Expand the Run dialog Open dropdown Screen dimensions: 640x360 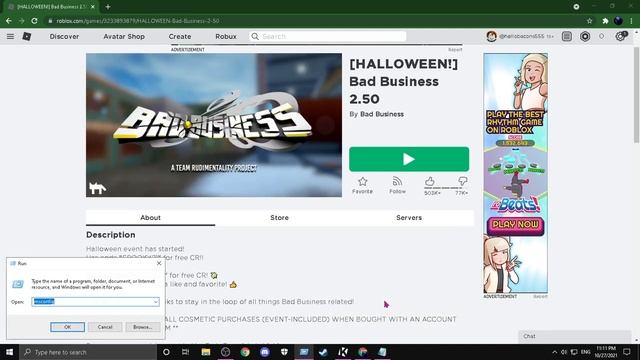(x=156, y=302)
